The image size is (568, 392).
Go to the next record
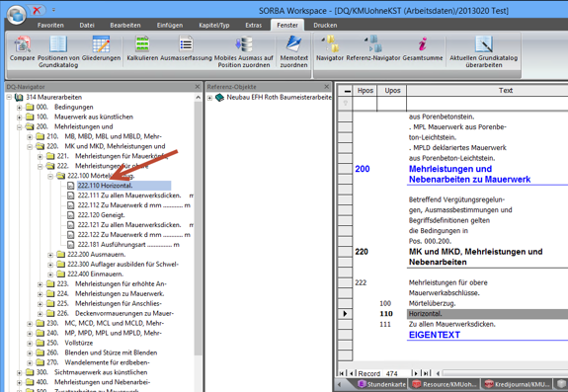[x=416, y=373]
